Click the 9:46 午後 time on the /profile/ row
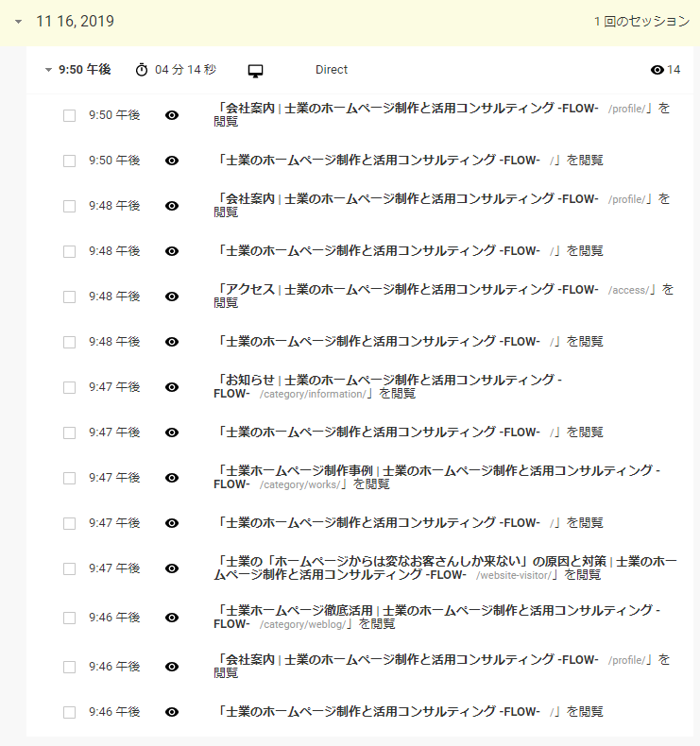The image size is (700, 746). click(114, 667)
